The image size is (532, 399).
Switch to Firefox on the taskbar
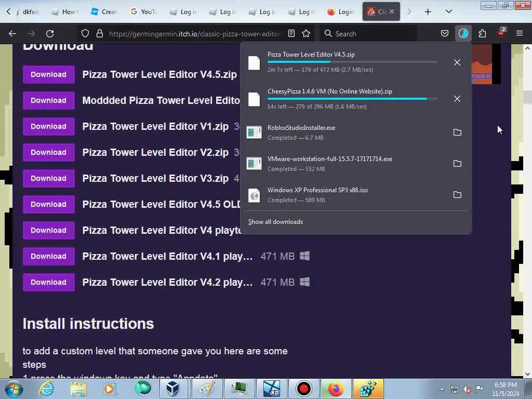click(x=335, y=389)
